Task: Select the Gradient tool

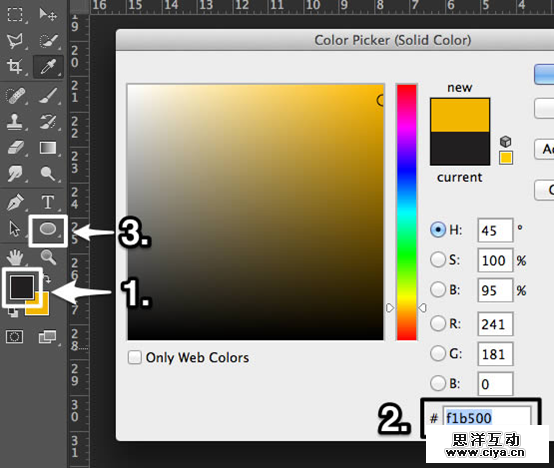Action: tap(48, 148)
